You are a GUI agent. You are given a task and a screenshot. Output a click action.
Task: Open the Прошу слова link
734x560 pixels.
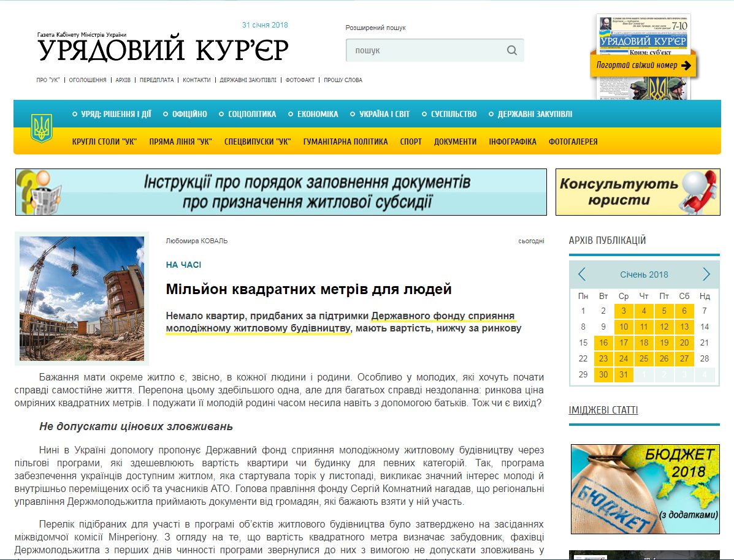[x=343, y=80]
